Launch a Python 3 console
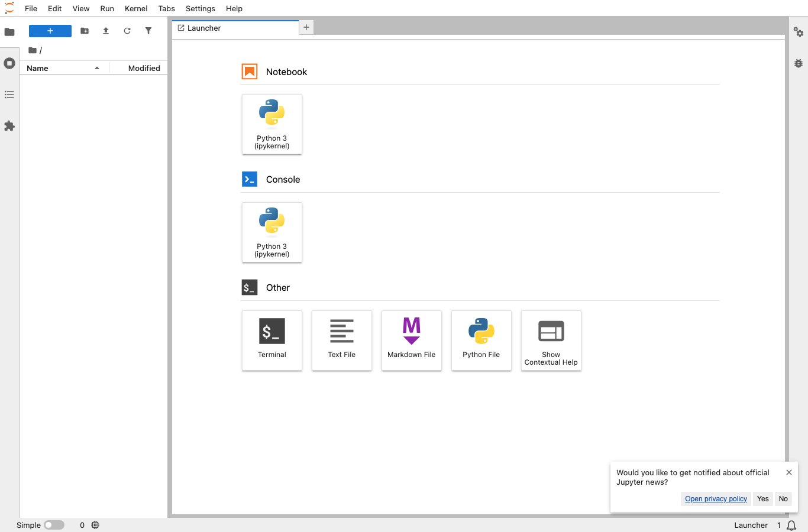 click(272, 232)
